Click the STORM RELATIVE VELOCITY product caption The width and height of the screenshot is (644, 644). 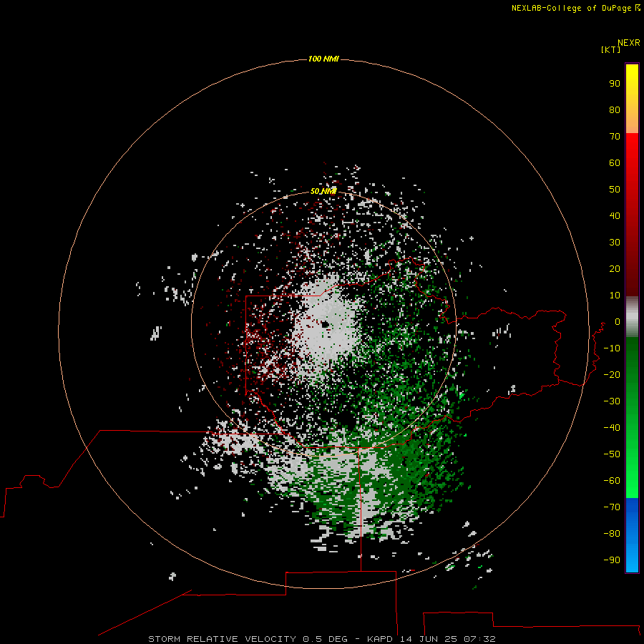tap(223, 639)
